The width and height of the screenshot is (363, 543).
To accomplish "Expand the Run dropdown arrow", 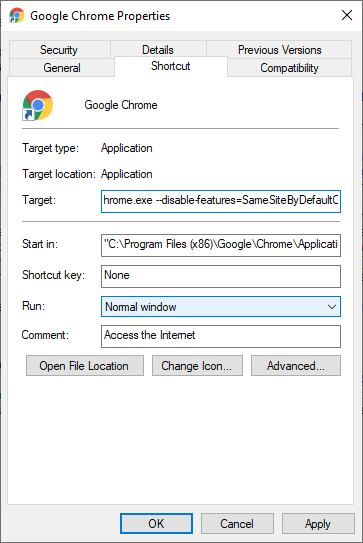I will 332,307.
